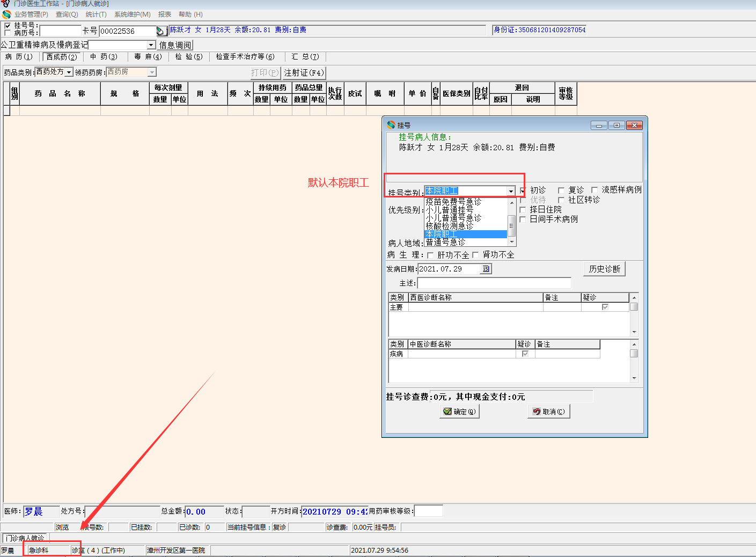Image resolution: width=756 pixels, height=557 pixels.
Task: Open the 报表 menu
Action: [x=165, y=14]
